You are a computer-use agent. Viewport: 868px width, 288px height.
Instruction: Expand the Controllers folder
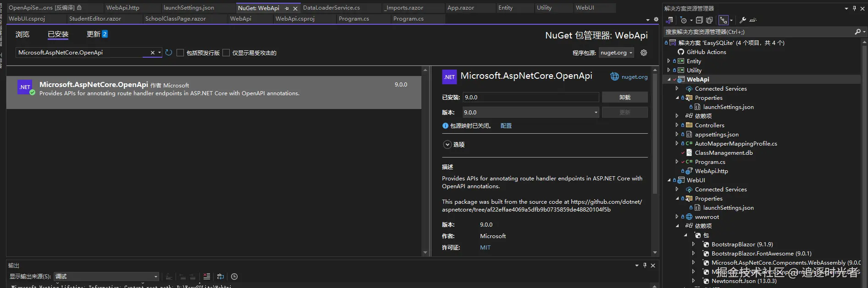click(x=677, y=125)
